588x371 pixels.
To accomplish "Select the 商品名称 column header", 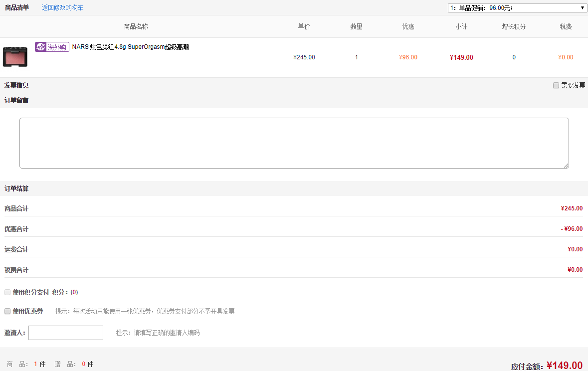I will pos(136,26).
